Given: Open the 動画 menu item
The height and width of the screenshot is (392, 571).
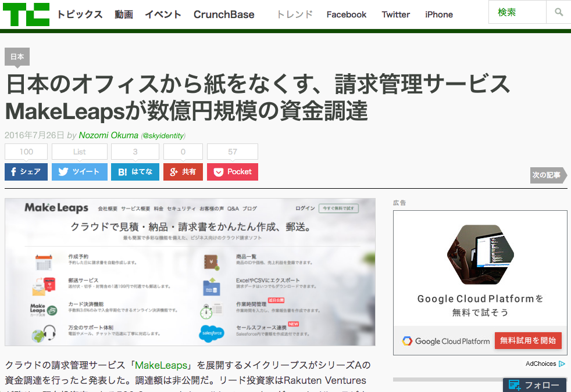Looking at the screenshot, I should (x=123, y=15).
